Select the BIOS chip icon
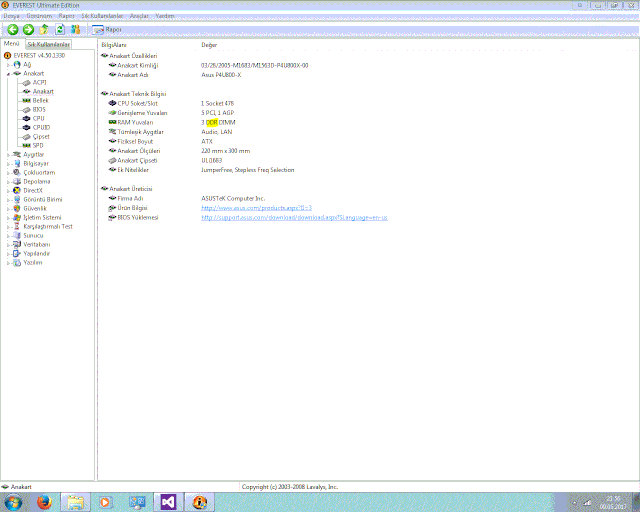Viewport: 640px width, 512px height. (x=27, y=109)
